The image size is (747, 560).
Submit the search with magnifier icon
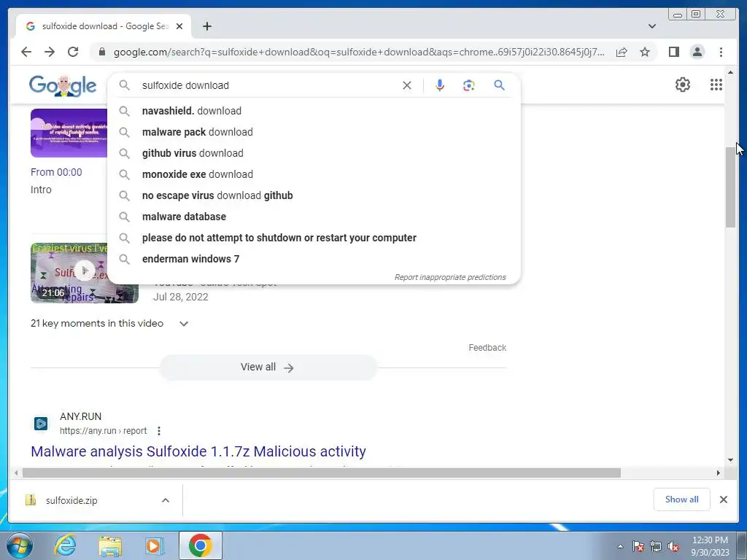499,85
